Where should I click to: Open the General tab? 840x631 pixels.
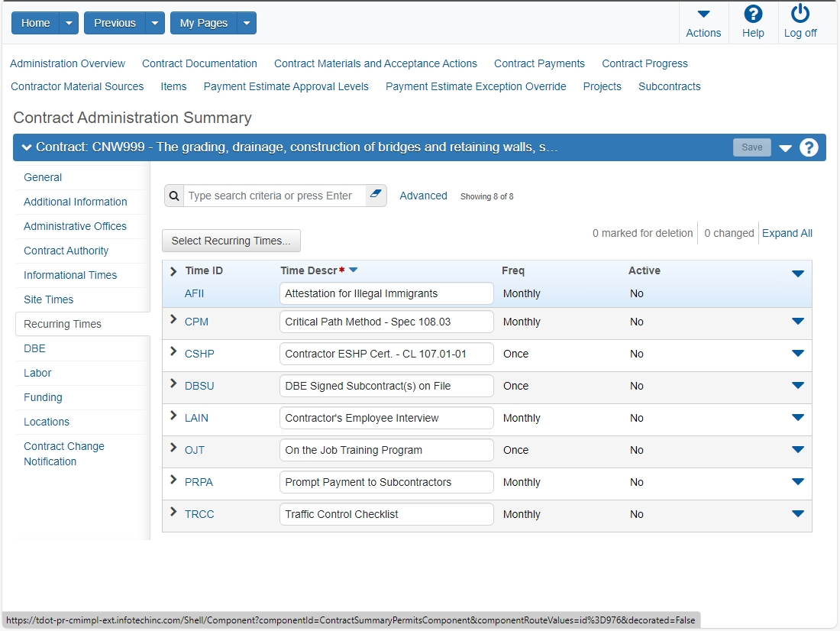click(43, 177)
